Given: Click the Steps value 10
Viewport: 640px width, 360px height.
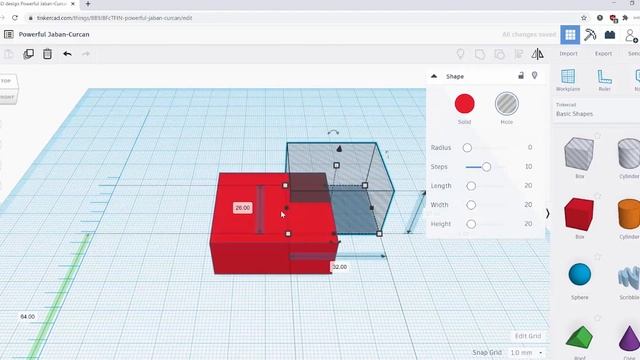Looking at the screenshot, I should 528,167.
